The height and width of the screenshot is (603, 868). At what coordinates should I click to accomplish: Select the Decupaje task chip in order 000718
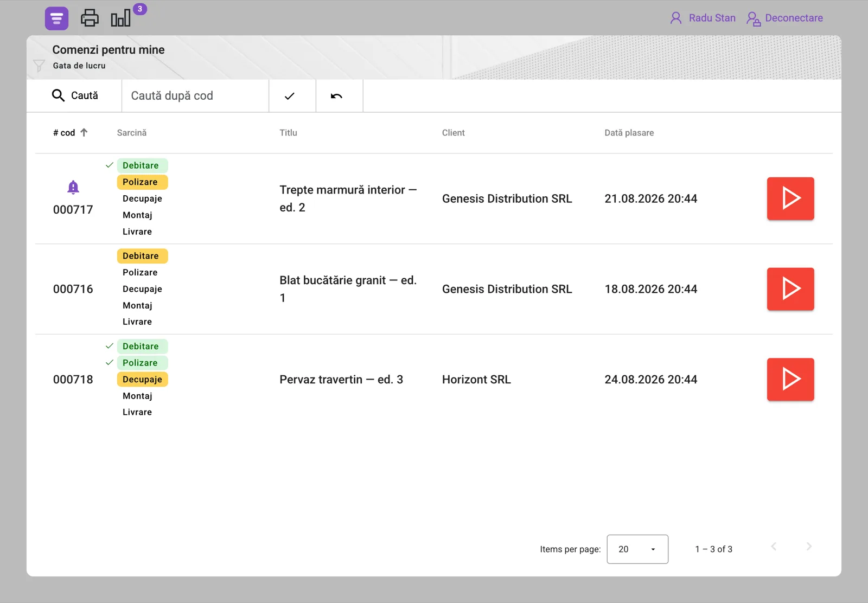142,380
